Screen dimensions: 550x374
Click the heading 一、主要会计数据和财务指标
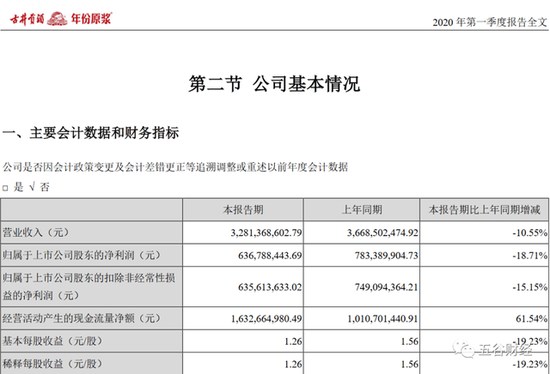point(91,133)
